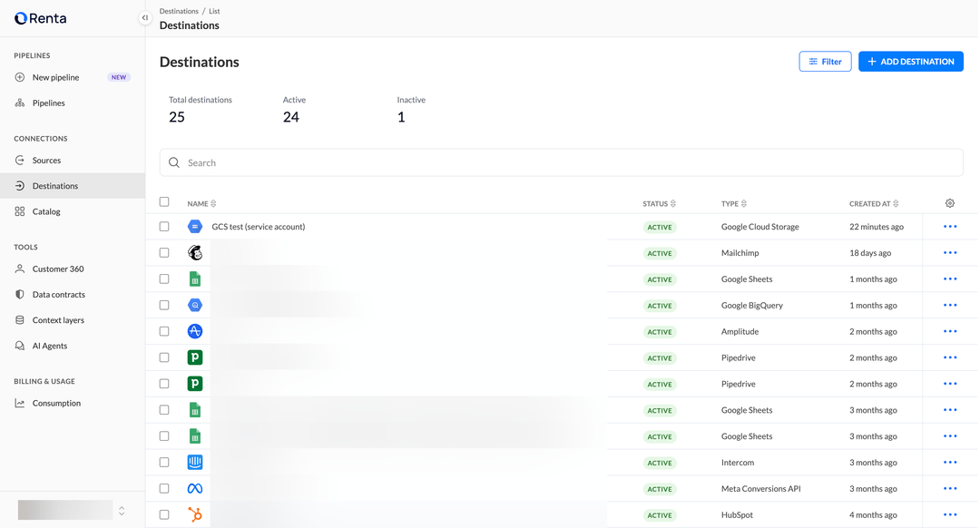The image size is (980, 528).
Task: Click the Intercom icon
Action: (195, 463)
